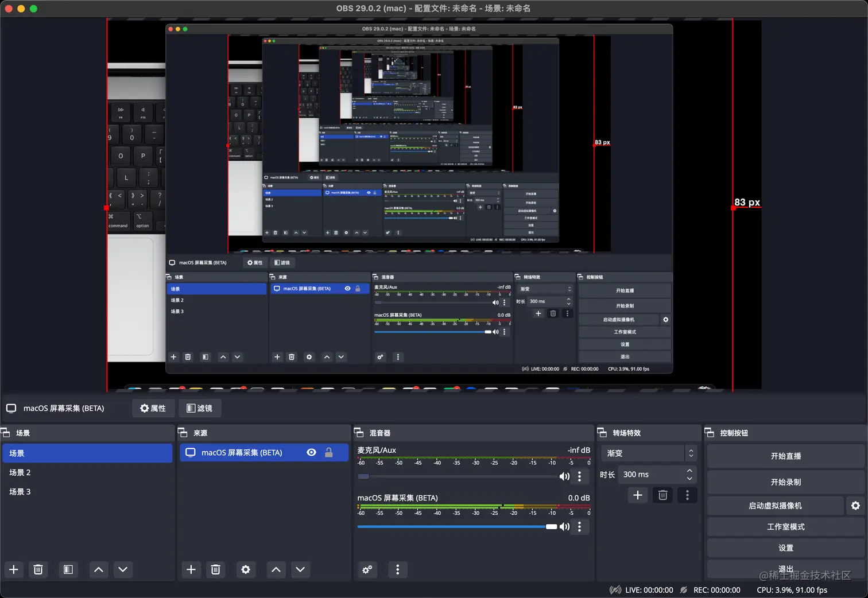Viewport: 868px width, 598px height.
Task: Open audio mixer menu three-dot icon
Action: click(x=397, y=569)
